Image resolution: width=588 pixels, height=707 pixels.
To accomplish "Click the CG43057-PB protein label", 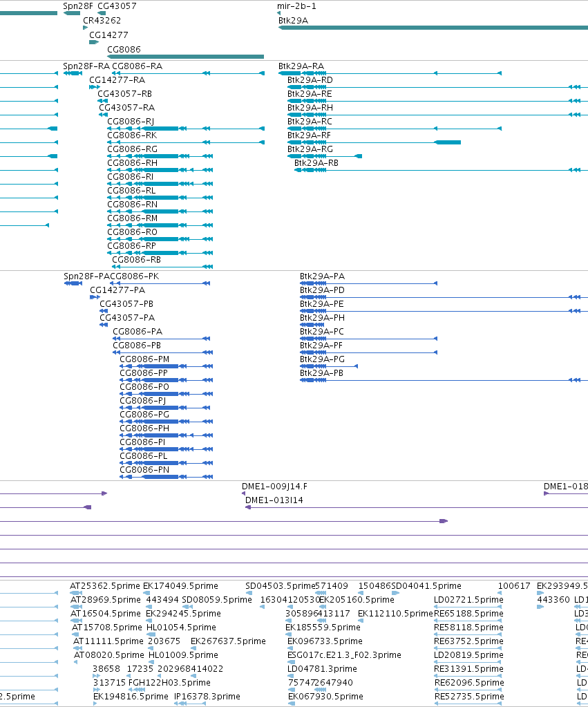I will click(126, 304).
